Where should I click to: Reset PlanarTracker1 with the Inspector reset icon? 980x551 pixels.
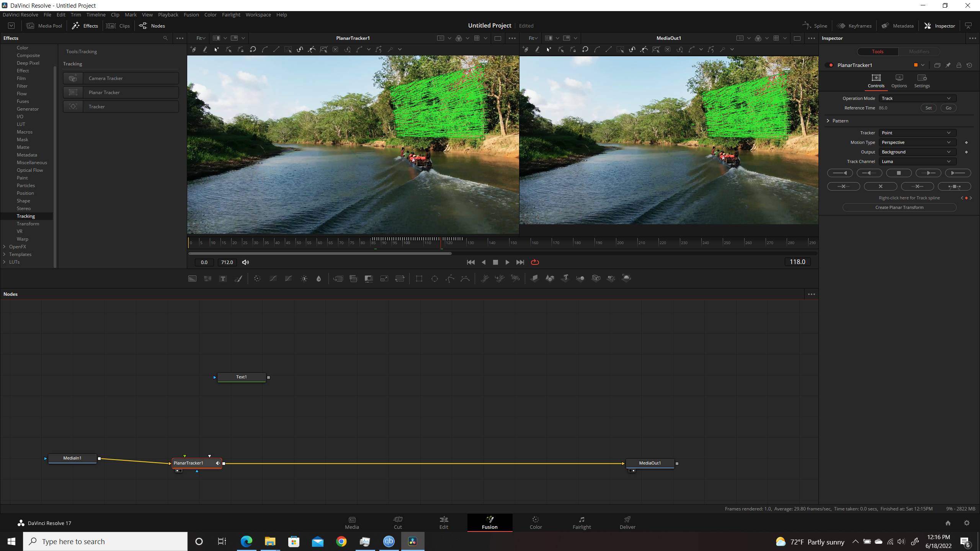coord(969,65)
